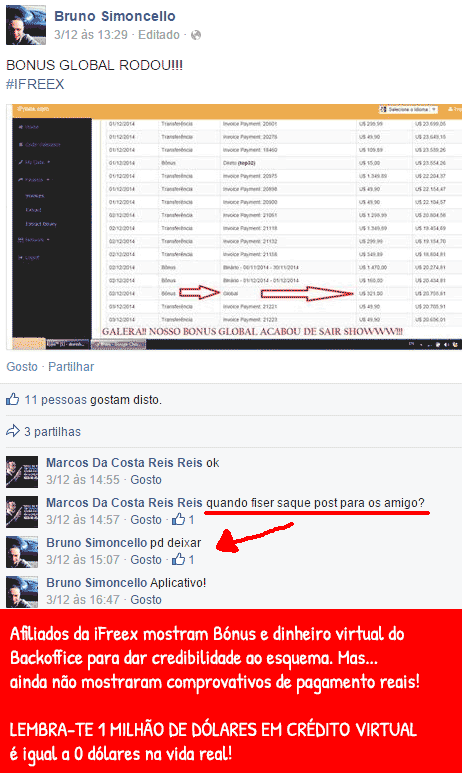Click Gosto under the post image
Image resolution: width=462 pixels, height=773 pixels.
point(22,367)
